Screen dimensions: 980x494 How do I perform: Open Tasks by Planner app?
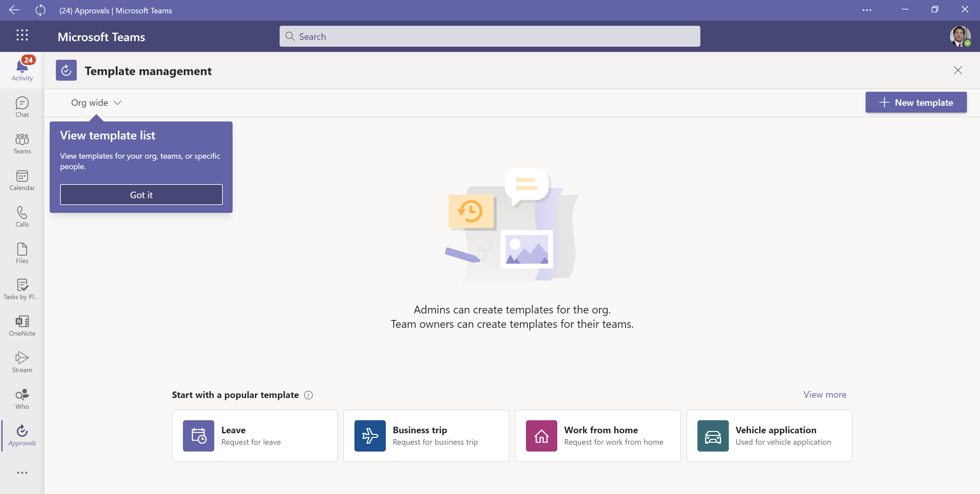[22, 289]
